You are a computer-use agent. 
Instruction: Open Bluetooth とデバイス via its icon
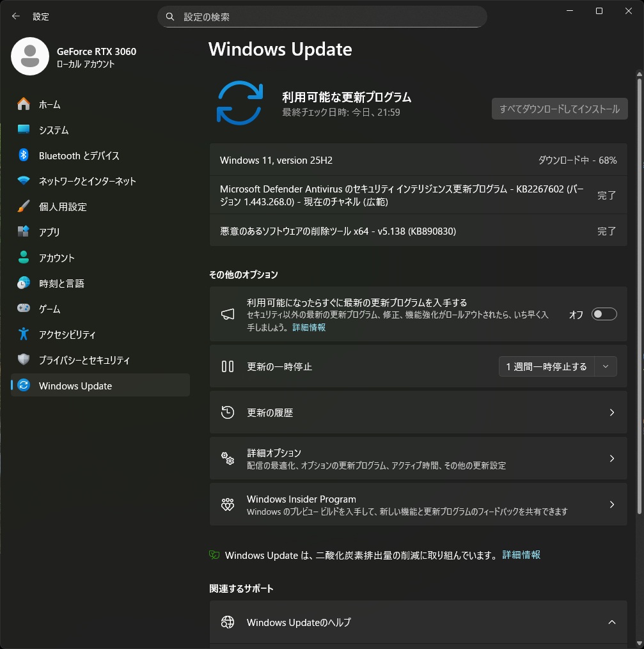pos(24,155)
